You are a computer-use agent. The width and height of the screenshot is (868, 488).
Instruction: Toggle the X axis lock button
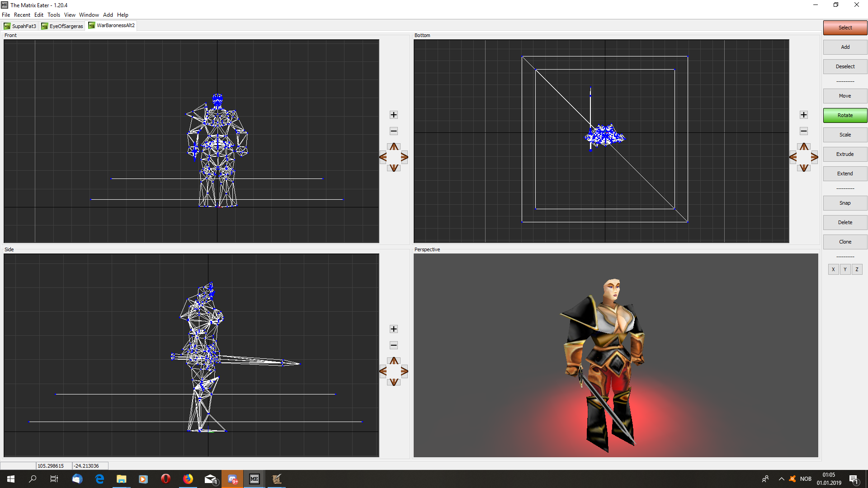(833, 269)
